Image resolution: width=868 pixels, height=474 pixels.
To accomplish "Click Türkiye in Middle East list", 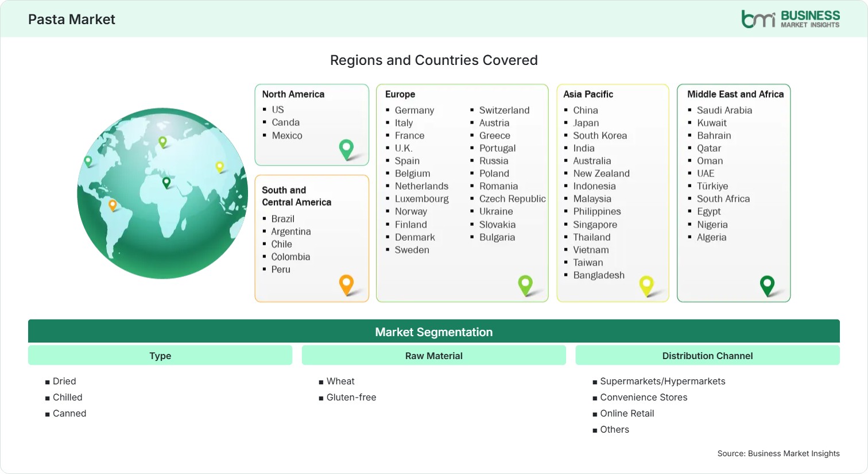I will (712, 186).
